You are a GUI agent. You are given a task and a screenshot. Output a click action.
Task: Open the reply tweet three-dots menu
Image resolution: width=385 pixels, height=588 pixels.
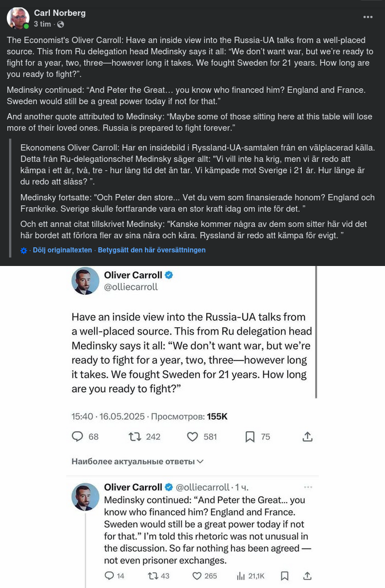[308, 487]
